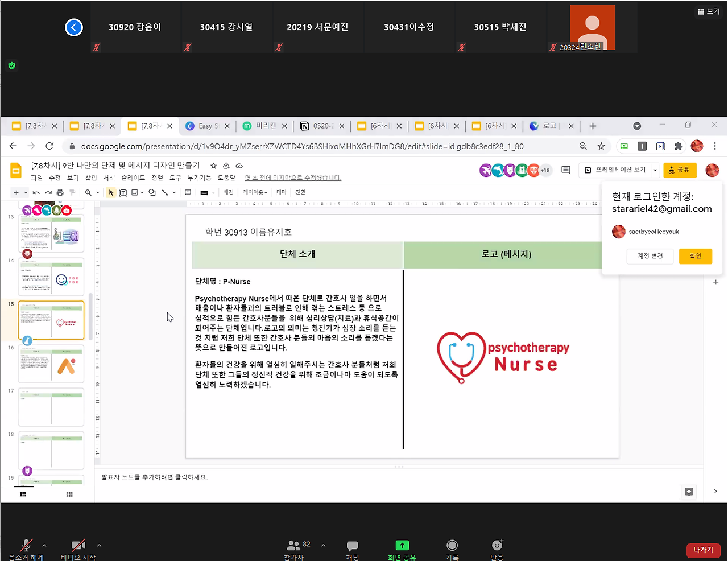
Task: Click the Google Slides home logo
Action: [x=16, y=170]
